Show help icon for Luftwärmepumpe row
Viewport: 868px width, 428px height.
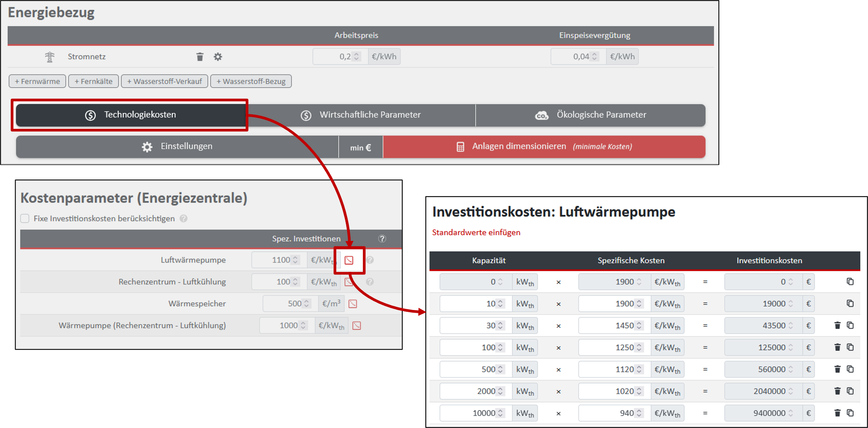[370, 260]
